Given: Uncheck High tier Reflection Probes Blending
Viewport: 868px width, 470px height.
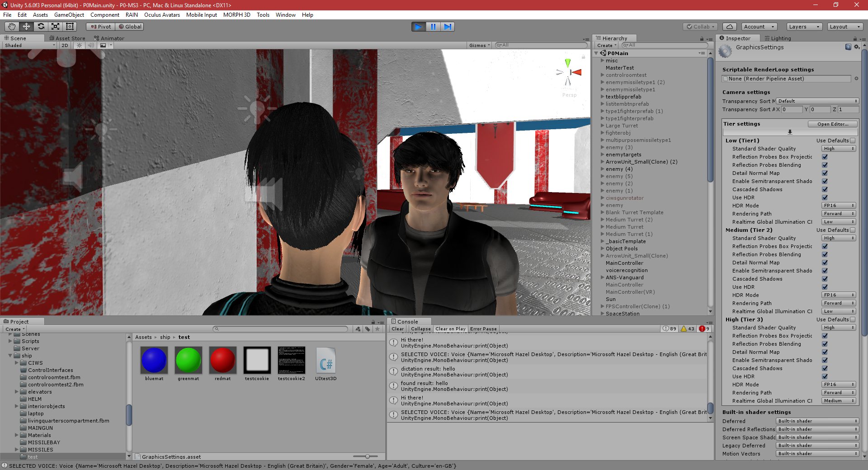Looking at the screenshot, I should click(x=825, y=344).
